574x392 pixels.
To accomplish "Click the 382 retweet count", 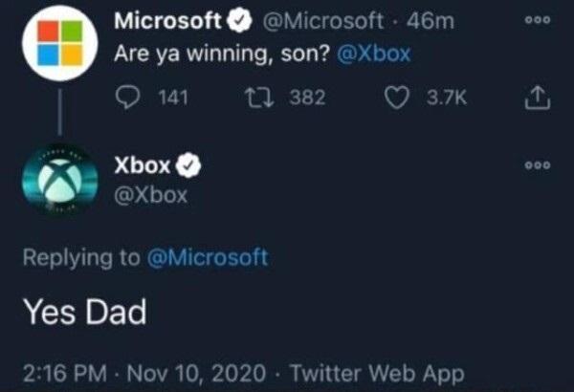I will pyautogui.click(x=306, y=97).
